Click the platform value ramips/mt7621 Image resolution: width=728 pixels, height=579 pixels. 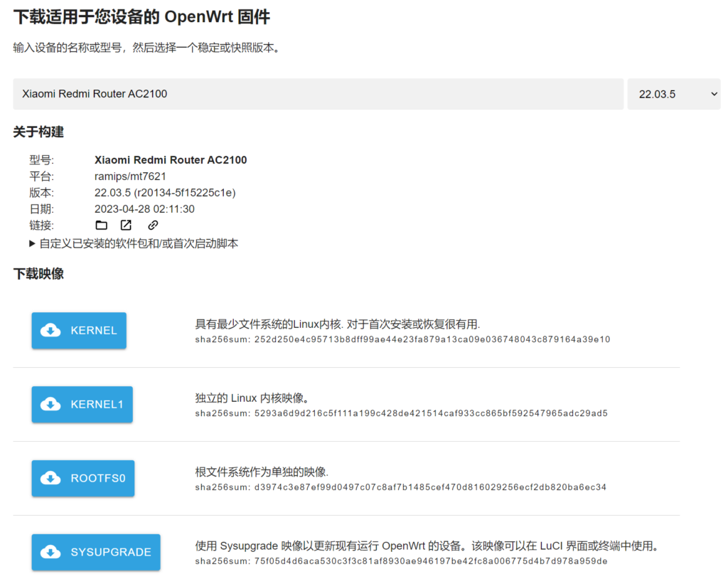pos(130,176)
